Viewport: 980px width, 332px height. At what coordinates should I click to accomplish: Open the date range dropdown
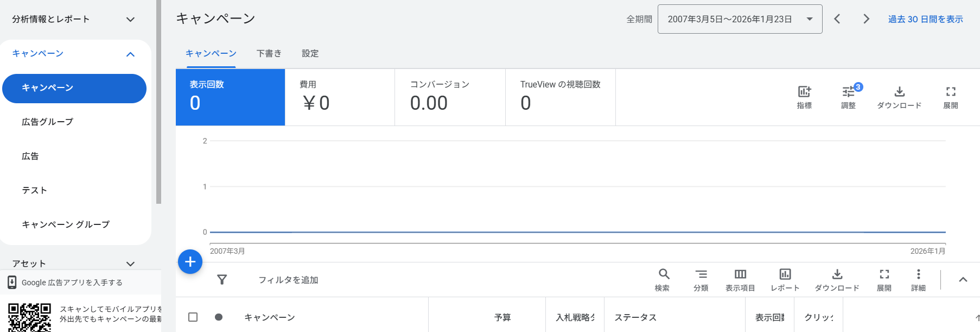click(x=739, y=19)
